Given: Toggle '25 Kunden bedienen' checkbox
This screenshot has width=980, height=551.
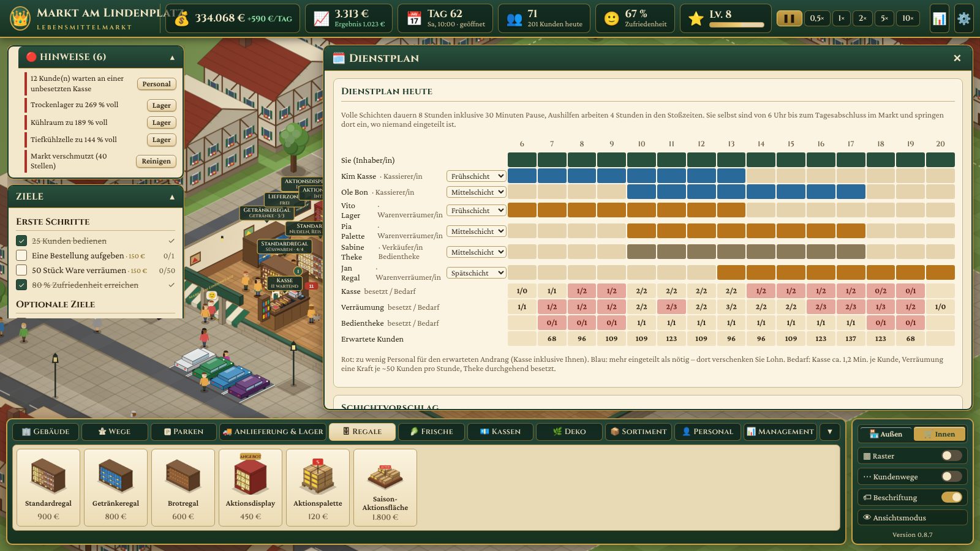Looking at the screenshot, I should point(21,241).
